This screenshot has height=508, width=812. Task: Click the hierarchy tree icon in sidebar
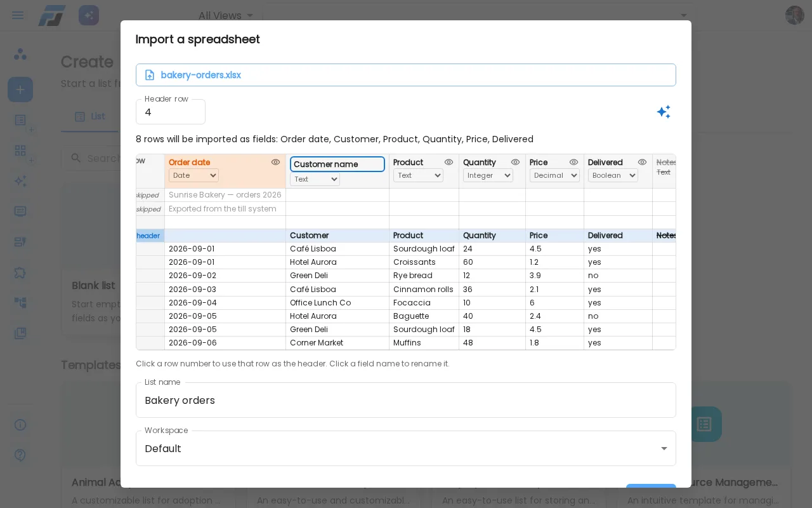pos(20,303)
